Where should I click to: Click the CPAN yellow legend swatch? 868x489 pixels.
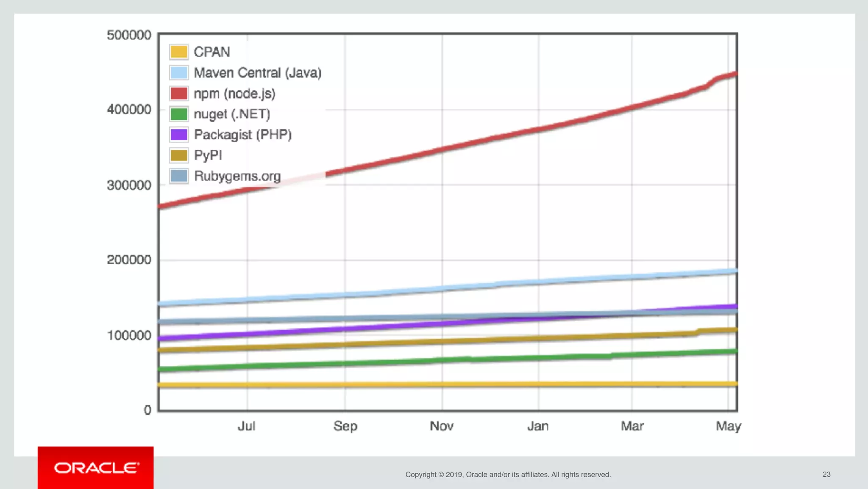click(178, 52)
